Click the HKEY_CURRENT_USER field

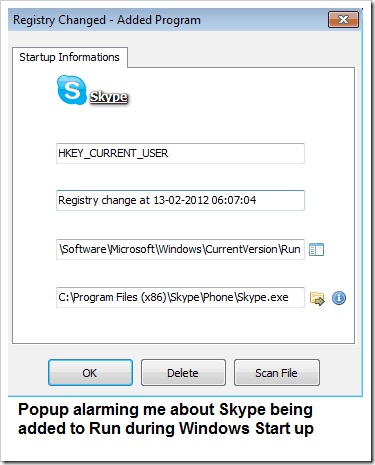point(180,153)
